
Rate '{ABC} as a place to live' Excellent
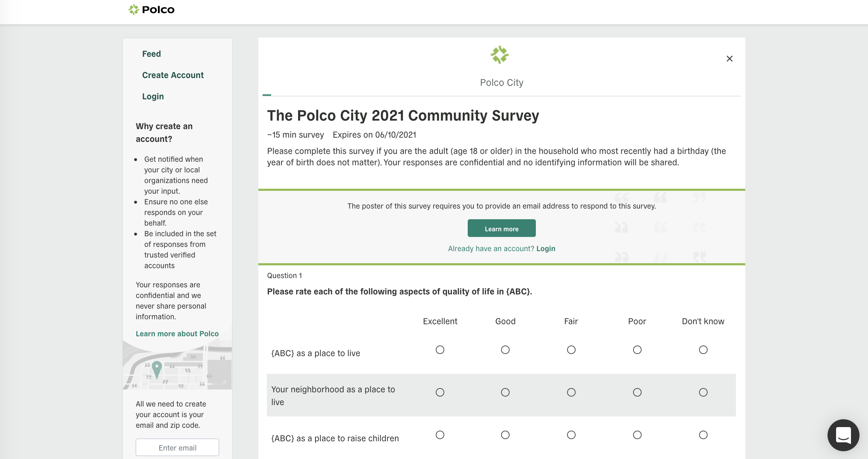coord(440,350)
